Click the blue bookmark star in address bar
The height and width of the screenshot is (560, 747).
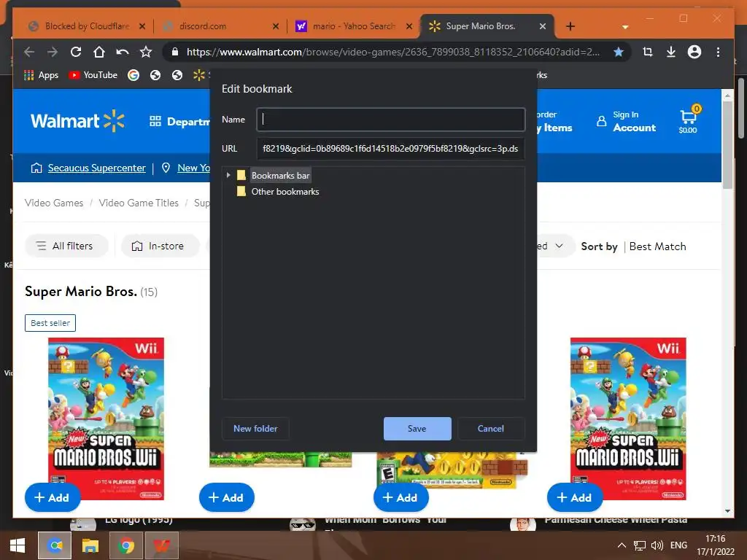click(x=619, y=52)
